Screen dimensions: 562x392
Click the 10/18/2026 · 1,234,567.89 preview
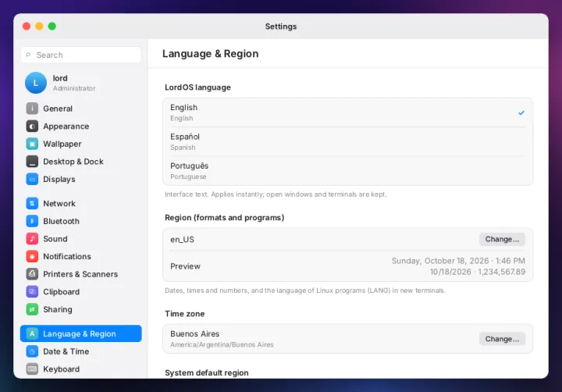tap(478, 272)
